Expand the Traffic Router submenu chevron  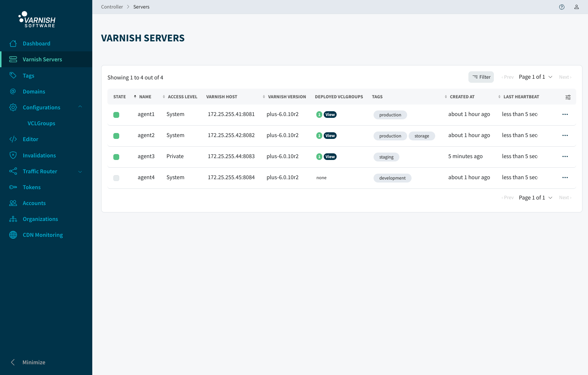pyautogui.click(x=80, y=171)
